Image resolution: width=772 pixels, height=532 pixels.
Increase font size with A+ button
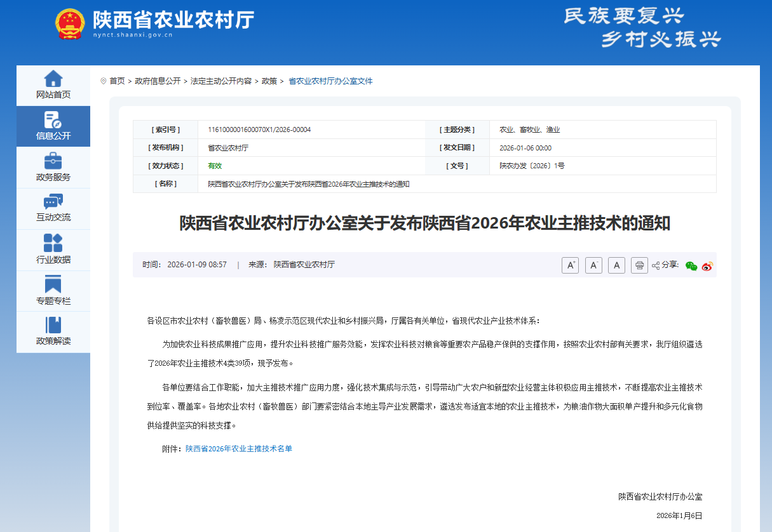pyautogui.click(x=570, y=265)
